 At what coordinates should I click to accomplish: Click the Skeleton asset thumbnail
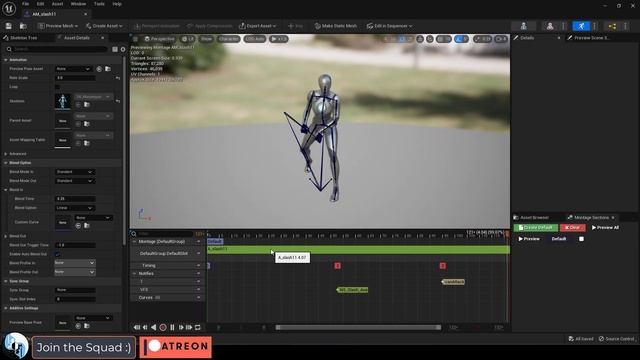coord(62,101)
